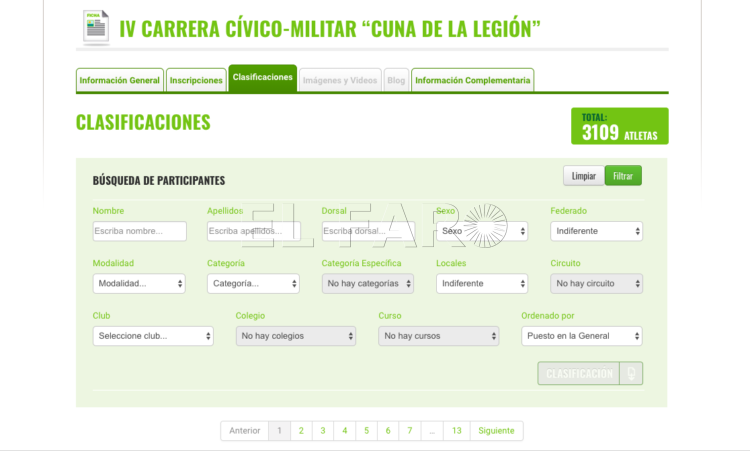Open the Categoría dropdown
Image resolution: width=750 pixels, height=451 pixels.
click(x=253, y=283)
